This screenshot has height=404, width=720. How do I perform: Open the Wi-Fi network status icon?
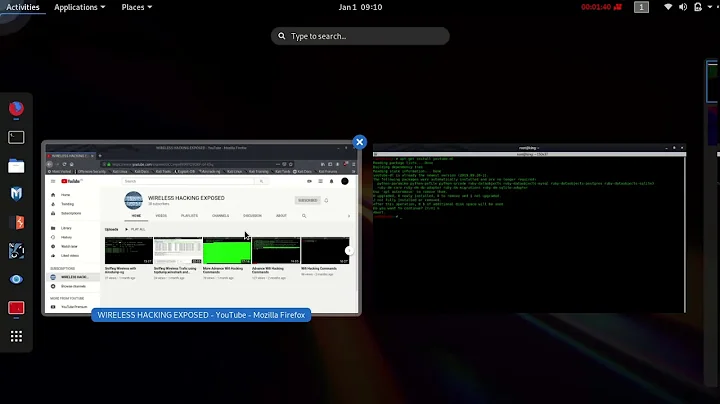click(668, 7)
